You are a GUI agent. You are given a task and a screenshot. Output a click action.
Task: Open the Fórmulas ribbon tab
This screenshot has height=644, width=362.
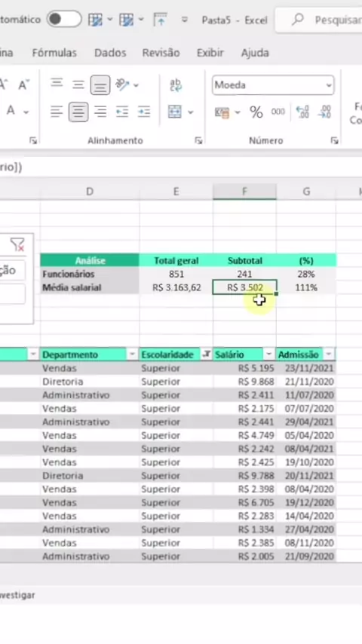pos(54,53)
